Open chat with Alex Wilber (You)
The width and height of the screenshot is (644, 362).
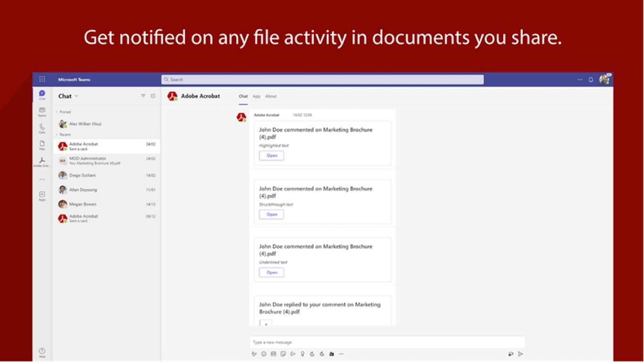pyautogui.click(x=107, y=124)
